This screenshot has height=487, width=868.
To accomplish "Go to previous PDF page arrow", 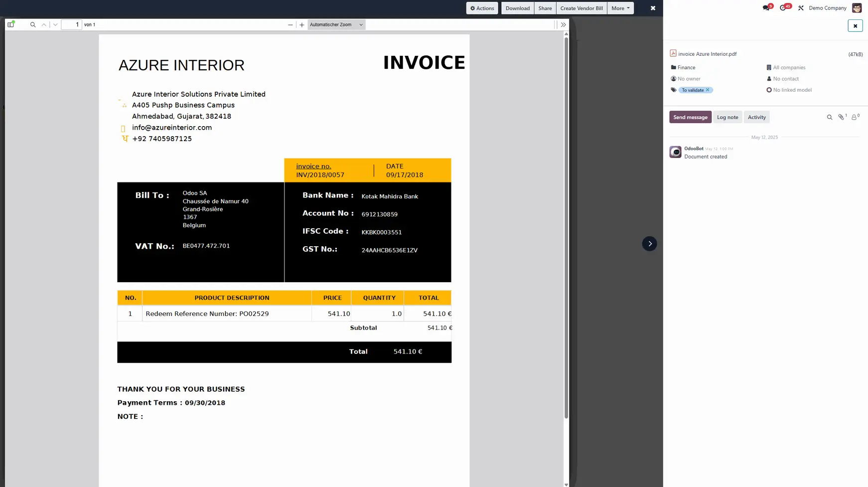I will coord(44,24).
